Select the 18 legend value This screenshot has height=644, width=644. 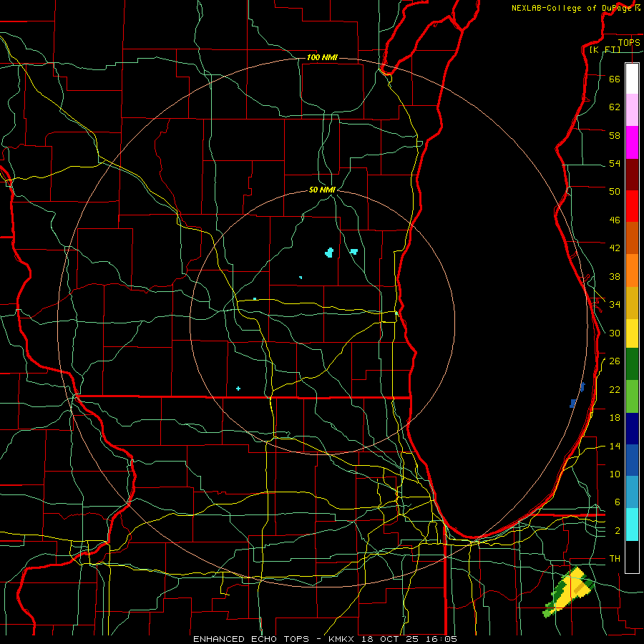point(615,418)
